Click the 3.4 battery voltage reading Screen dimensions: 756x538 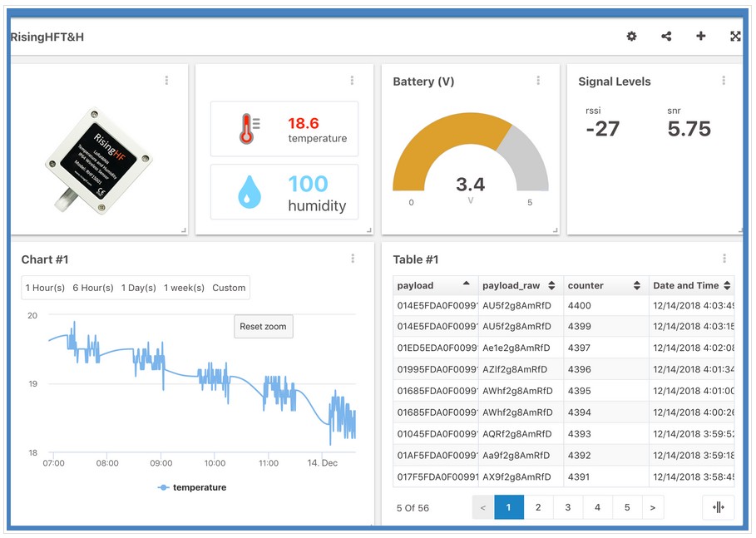click(x=471, y=184)
